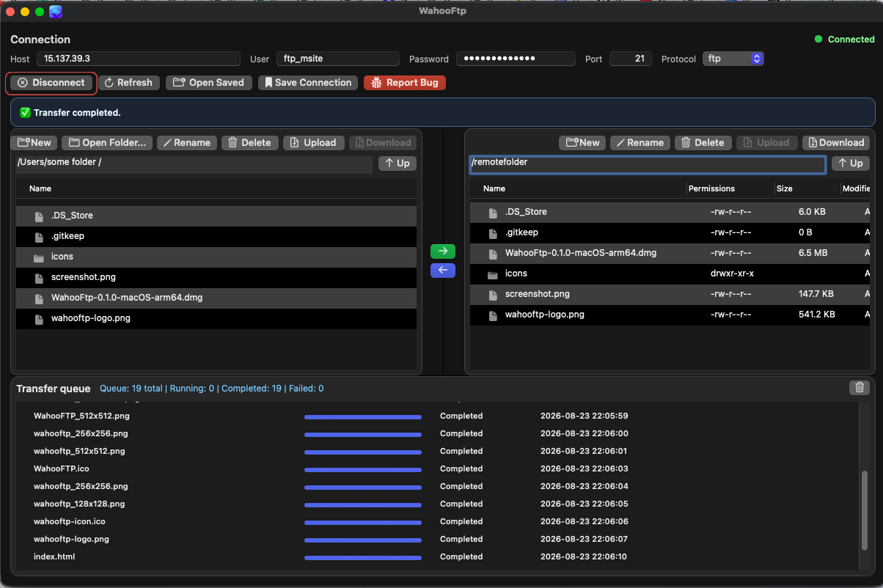Click the Host address field

pyautogui.click(x=139, y=59)
